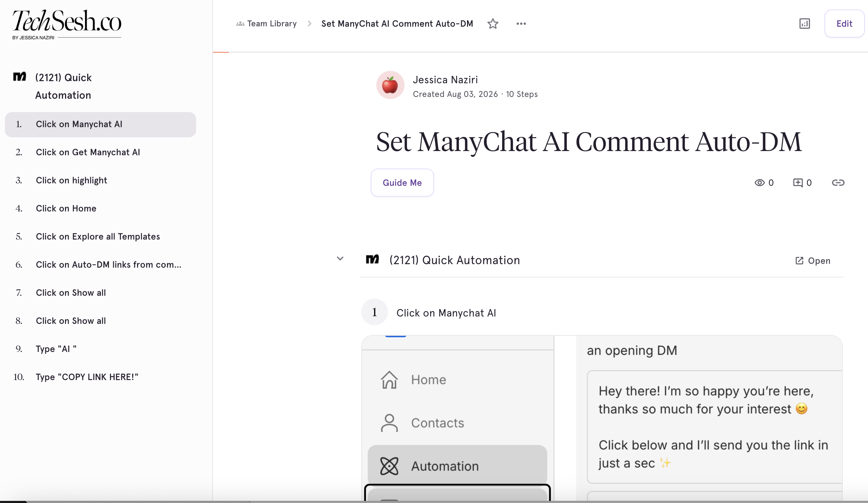The image size is (868, 503).
Task: Click Open next to Quick Automation
Action: pos(813,261)
